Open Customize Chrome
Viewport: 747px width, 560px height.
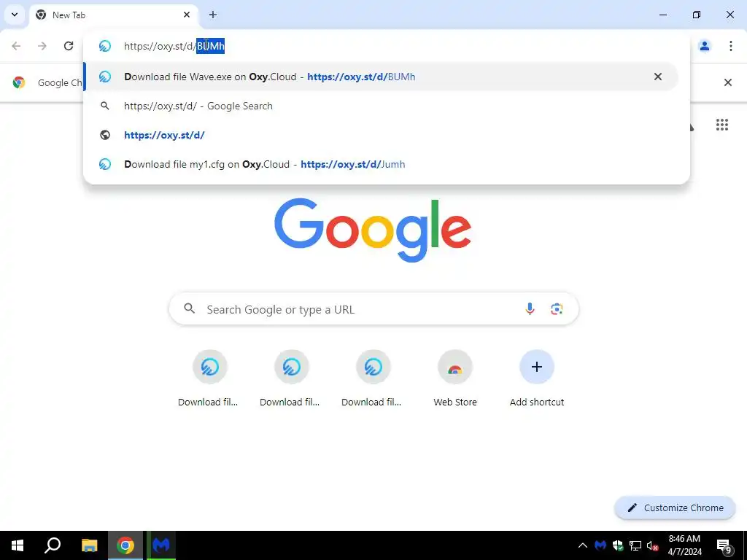(675, 507)
